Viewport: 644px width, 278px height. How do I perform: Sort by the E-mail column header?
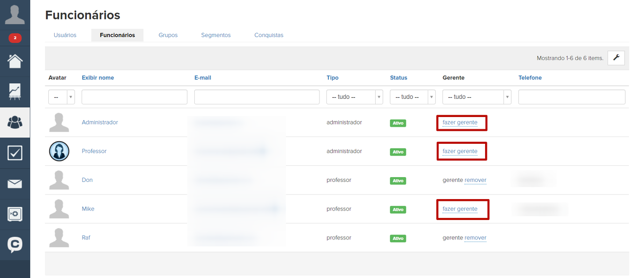[202, 78]
